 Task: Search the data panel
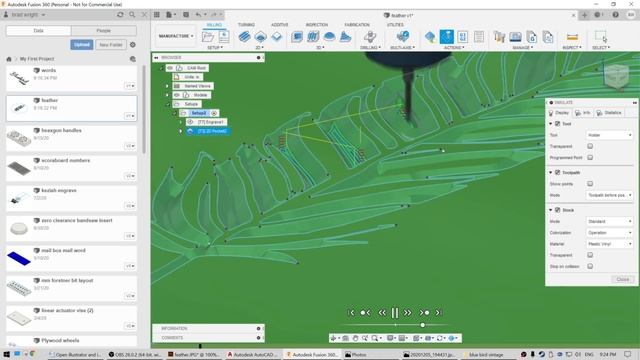tap(132, 15)
